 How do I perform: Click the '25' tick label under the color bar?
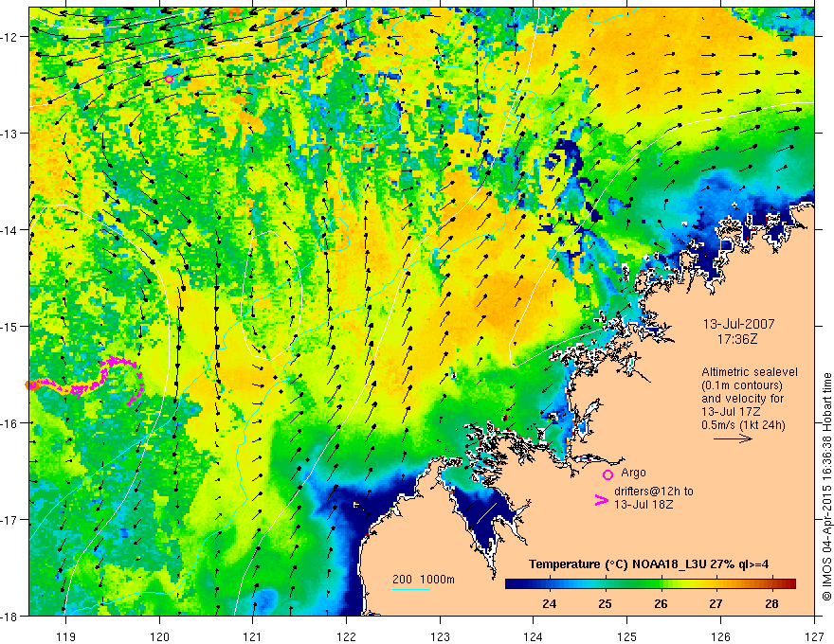605,604
